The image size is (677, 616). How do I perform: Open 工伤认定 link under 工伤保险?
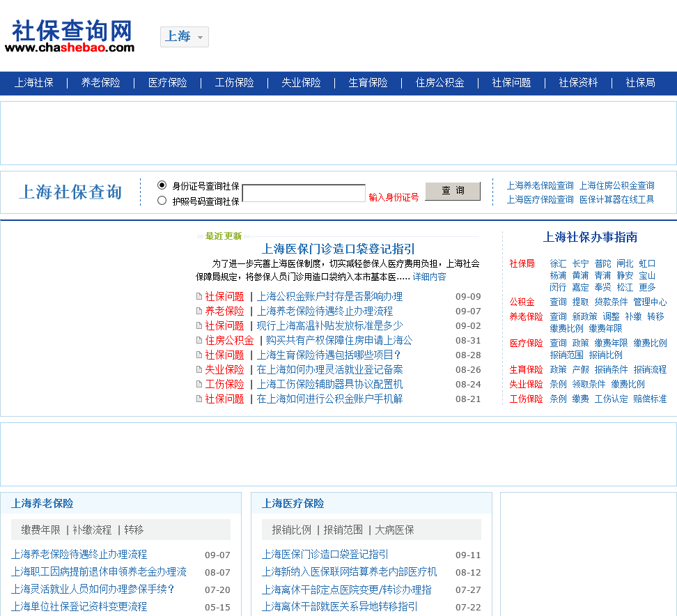[x=611, y=399]
